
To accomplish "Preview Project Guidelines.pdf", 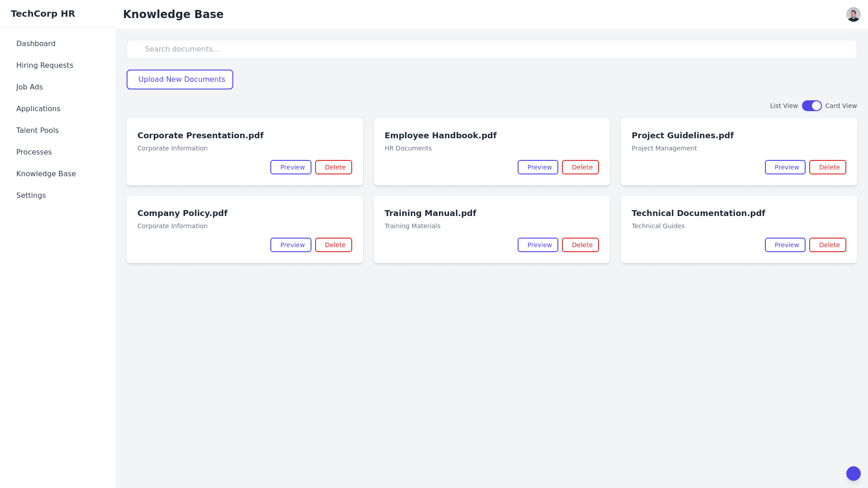I will (785, 167).
